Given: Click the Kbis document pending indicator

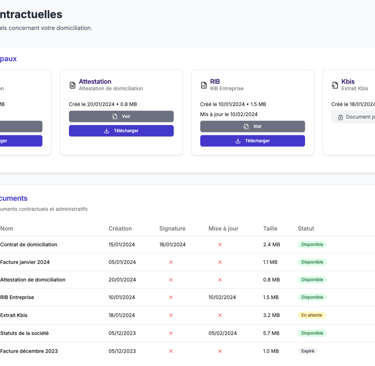Looking at the screenshot, I should pos(353,117).
